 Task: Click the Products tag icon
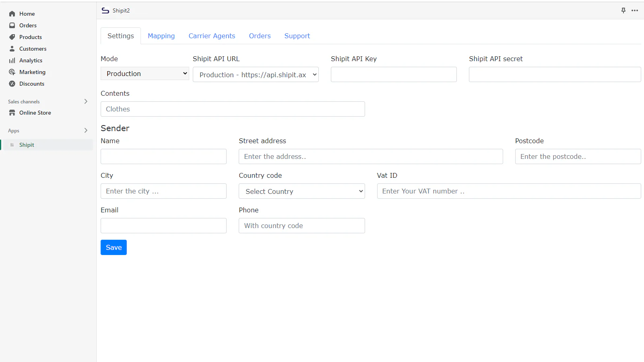[x=12, y=37]
